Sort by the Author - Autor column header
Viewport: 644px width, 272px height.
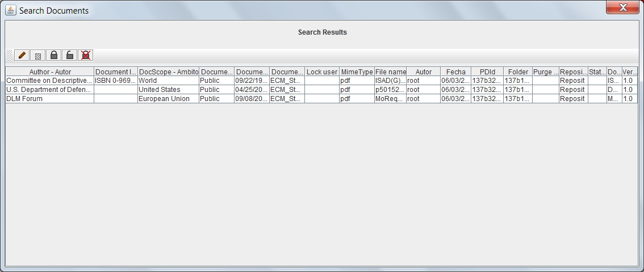(x=50, y=72)
